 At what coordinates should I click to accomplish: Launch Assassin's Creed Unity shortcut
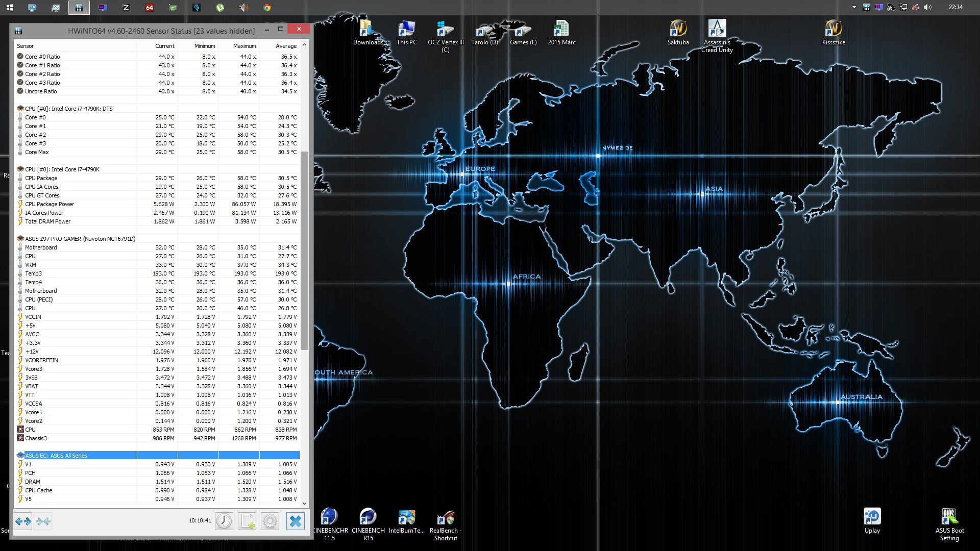717,36
